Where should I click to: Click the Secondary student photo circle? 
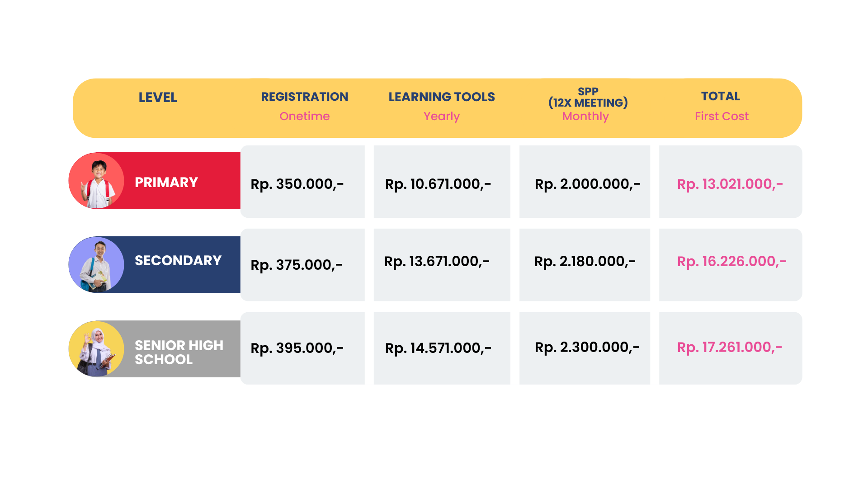click(x=96, y=265)
